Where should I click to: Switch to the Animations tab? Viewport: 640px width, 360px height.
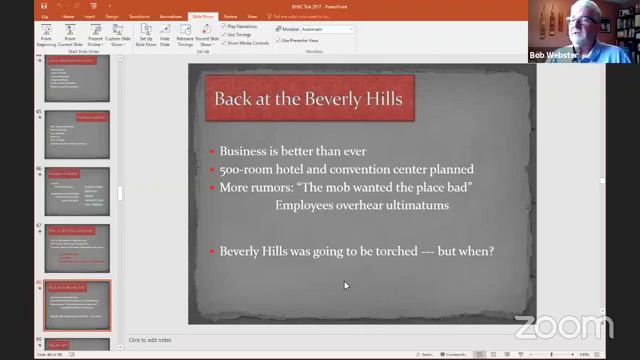[171, 17]
